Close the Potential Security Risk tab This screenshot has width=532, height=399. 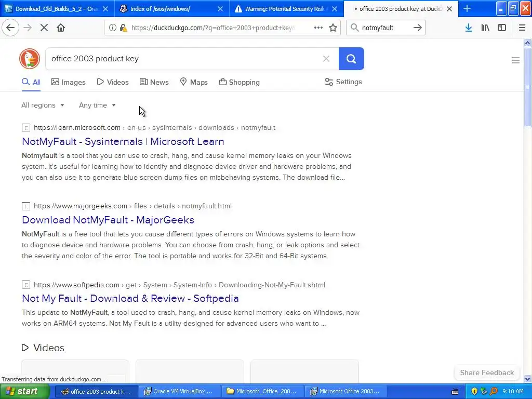[335, 9]
